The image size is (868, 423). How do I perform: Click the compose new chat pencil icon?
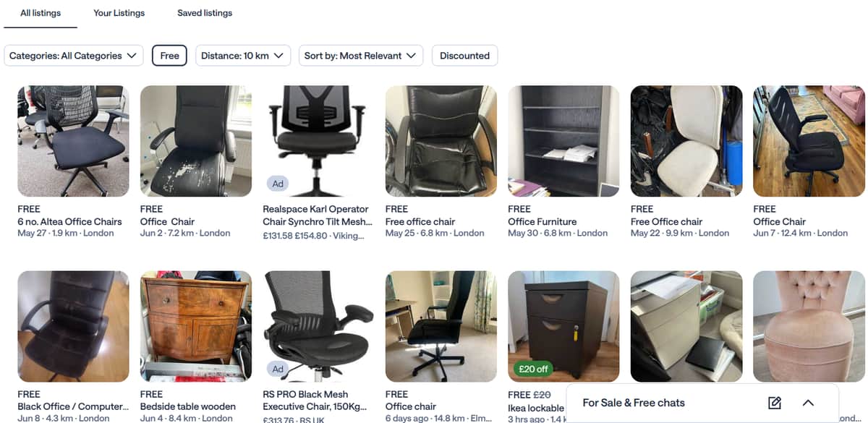(x=775, y=403)
